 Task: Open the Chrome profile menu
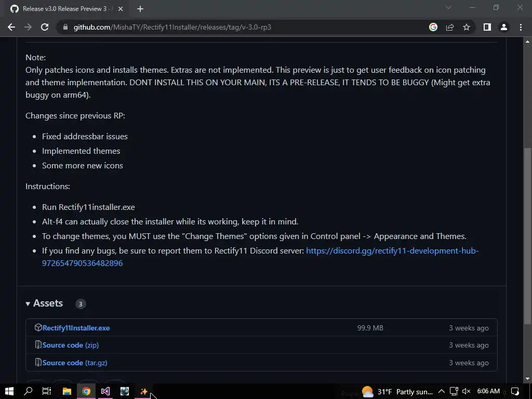tap(504, 27)
